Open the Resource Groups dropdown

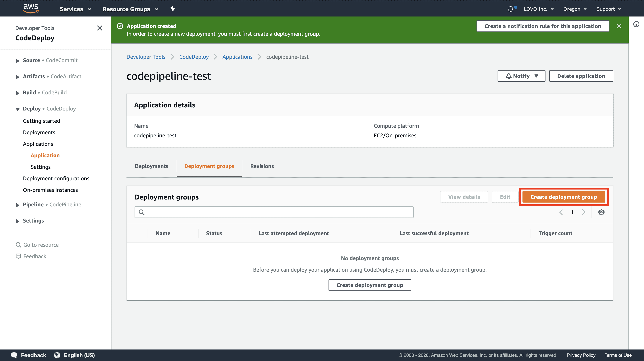coord(130,9)
